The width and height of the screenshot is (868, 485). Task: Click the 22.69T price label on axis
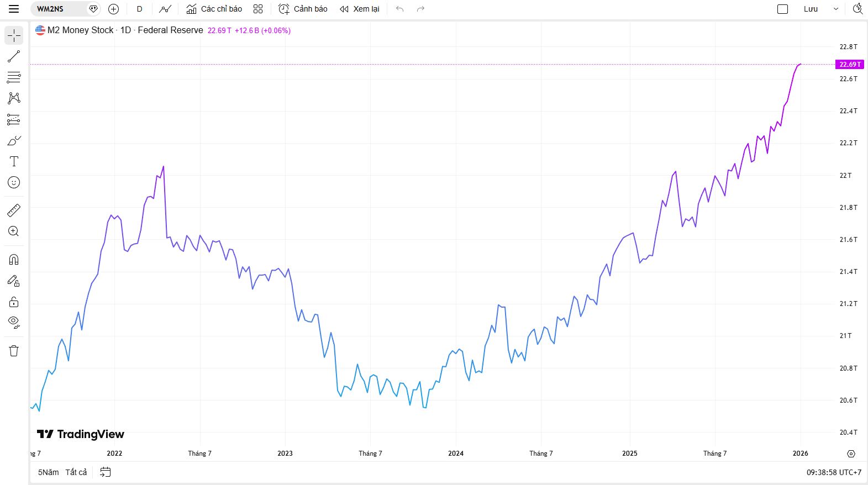click(x=849, y=65)
